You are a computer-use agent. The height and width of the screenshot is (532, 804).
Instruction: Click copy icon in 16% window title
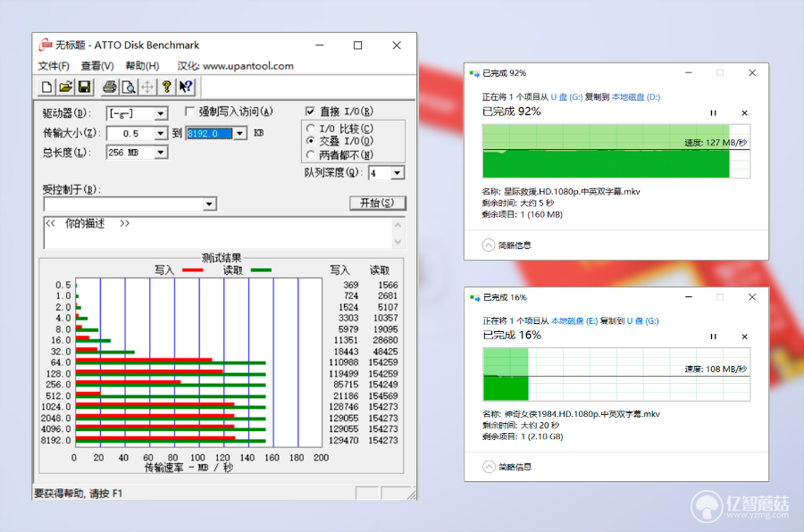click(x=474, y=298)
